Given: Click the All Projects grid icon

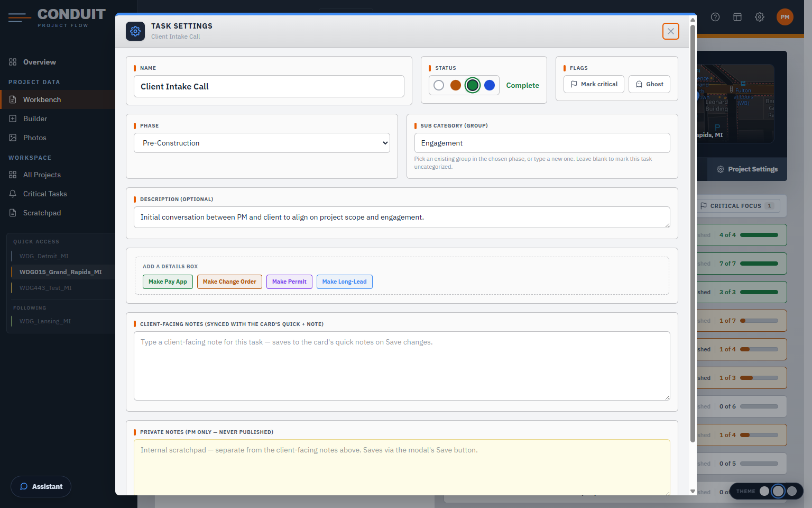Looking at the screenshot, I should [x=13, y=175].
